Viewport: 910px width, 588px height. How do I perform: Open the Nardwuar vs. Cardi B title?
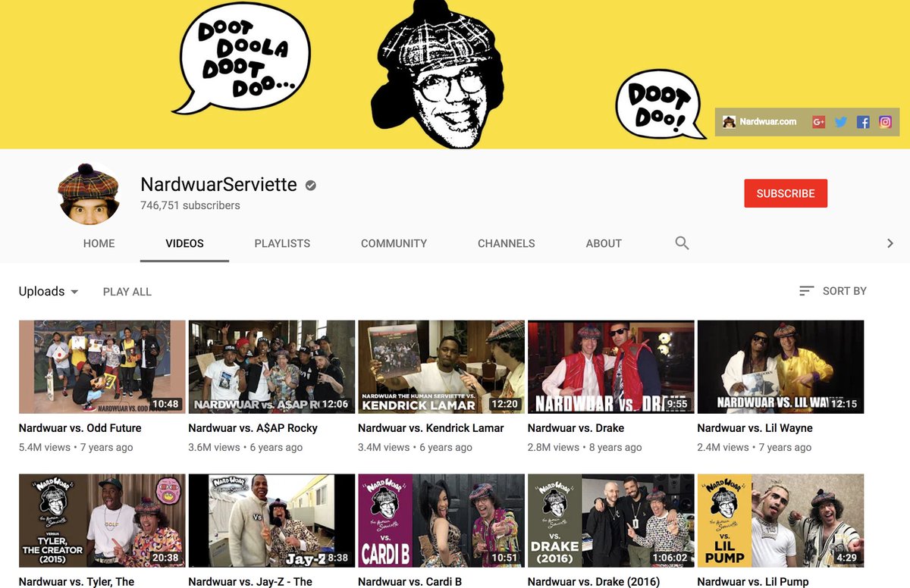click(410, 582)
